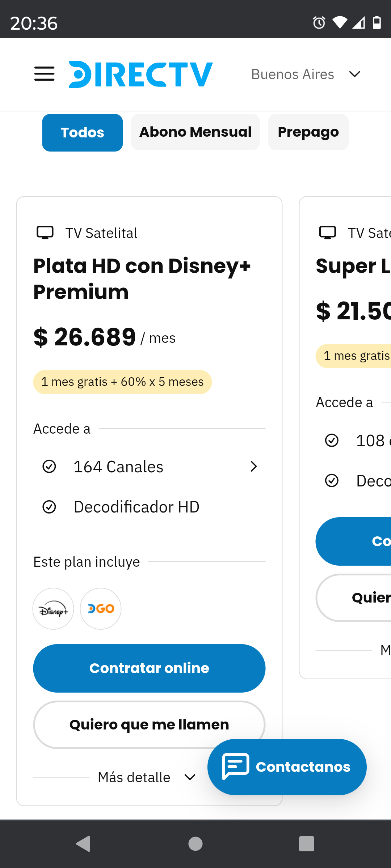
Task: Tap the check mark next to 164 Canales
Action: 49,467
